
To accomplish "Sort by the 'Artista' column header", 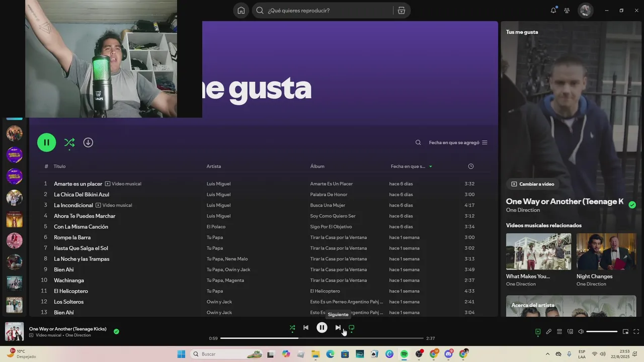I will pyautogui.click(x=214, y=166).
